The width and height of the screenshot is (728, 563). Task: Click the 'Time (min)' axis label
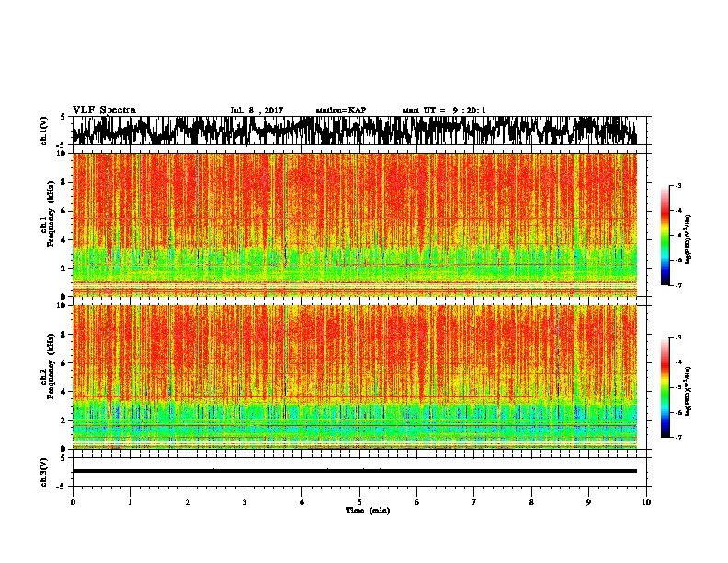click(x=368, y=511)
